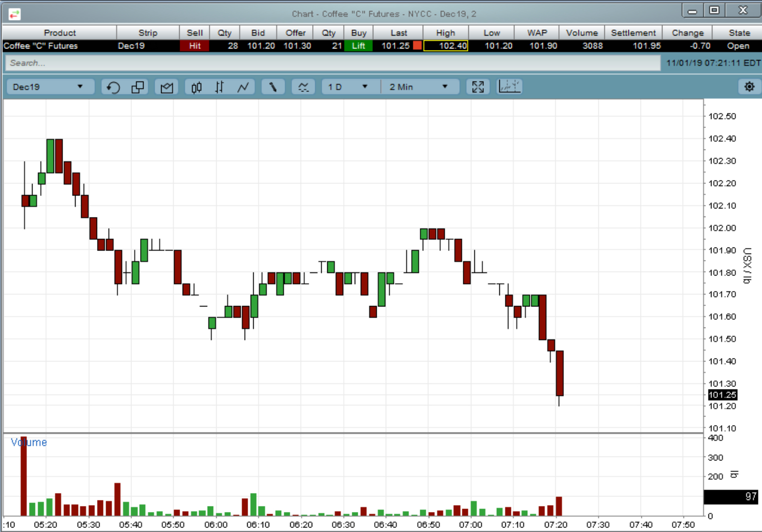Click the 102.40 price axis label
Screen dimensions: 762x532
point(722,138)
